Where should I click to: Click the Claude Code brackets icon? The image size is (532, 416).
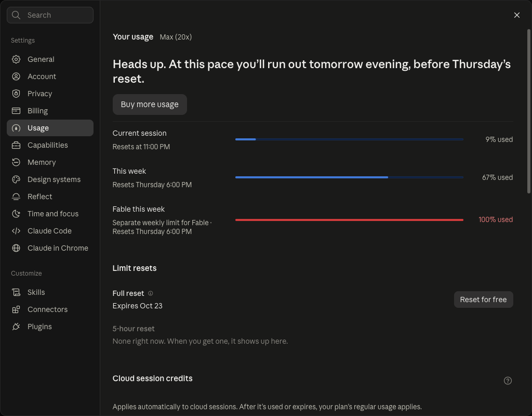point(16,231)
